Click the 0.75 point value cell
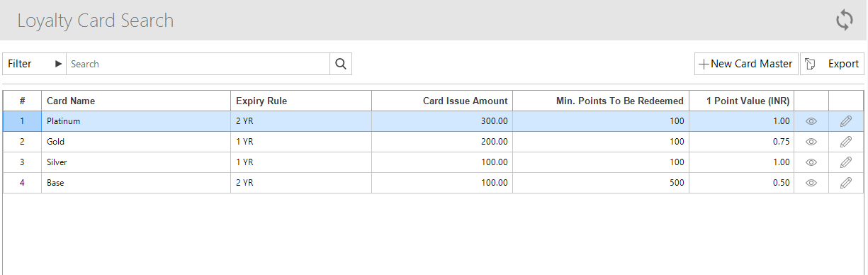 [742, 142]
